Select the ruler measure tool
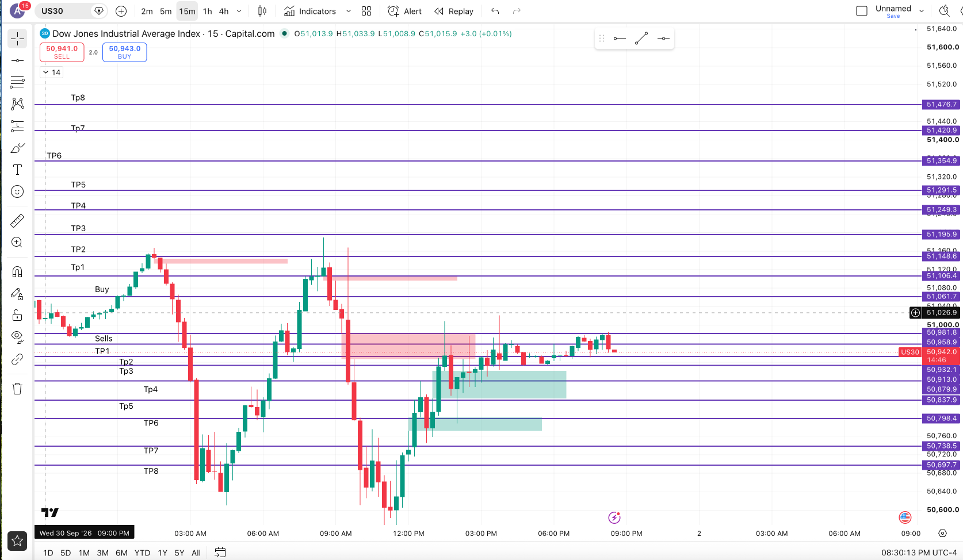This screenshot has width=963, height=560. [x=17, y=220]
